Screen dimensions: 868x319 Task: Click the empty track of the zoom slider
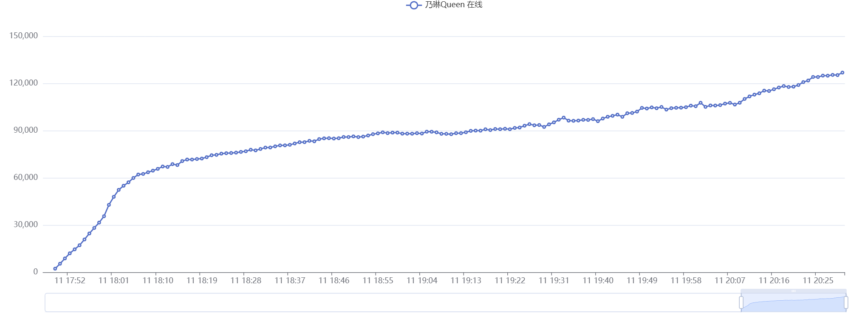(x=382, y=302)
